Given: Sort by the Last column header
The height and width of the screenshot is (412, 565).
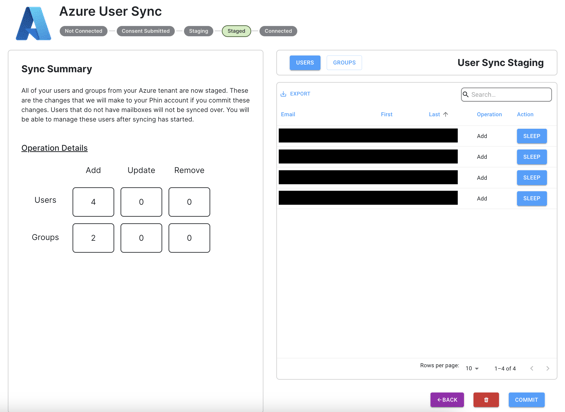Looking at the screenshot, I should point(434,114).
